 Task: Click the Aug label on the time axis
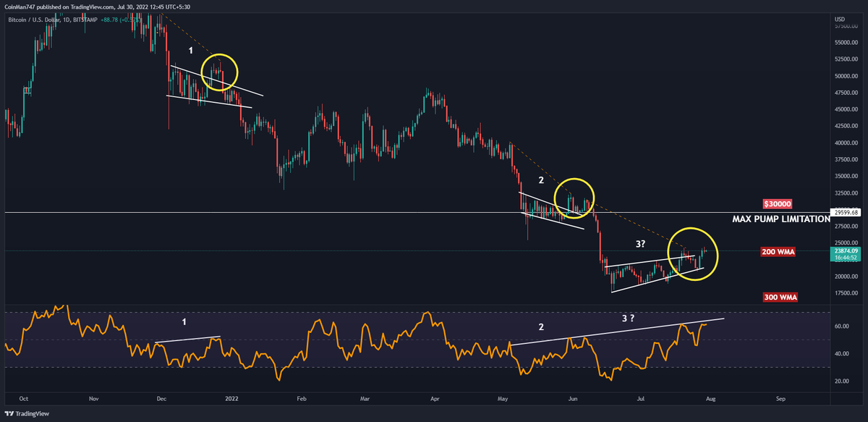coord(711,398)
